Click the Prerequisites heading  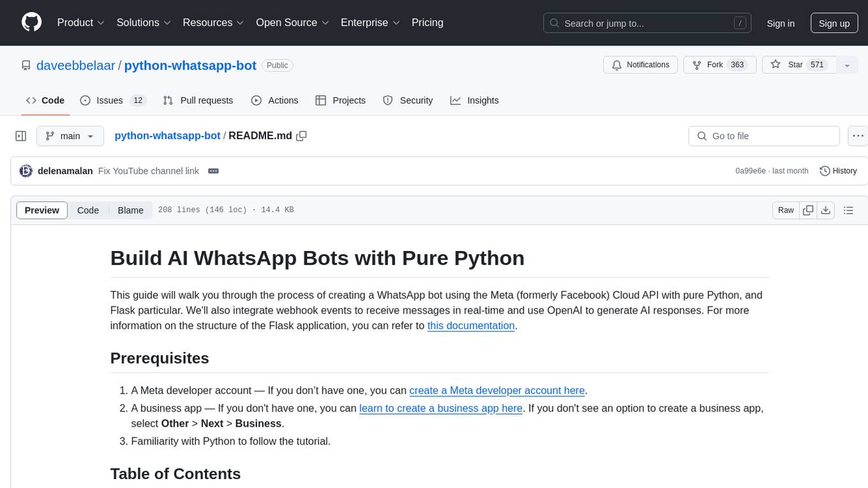160,358
